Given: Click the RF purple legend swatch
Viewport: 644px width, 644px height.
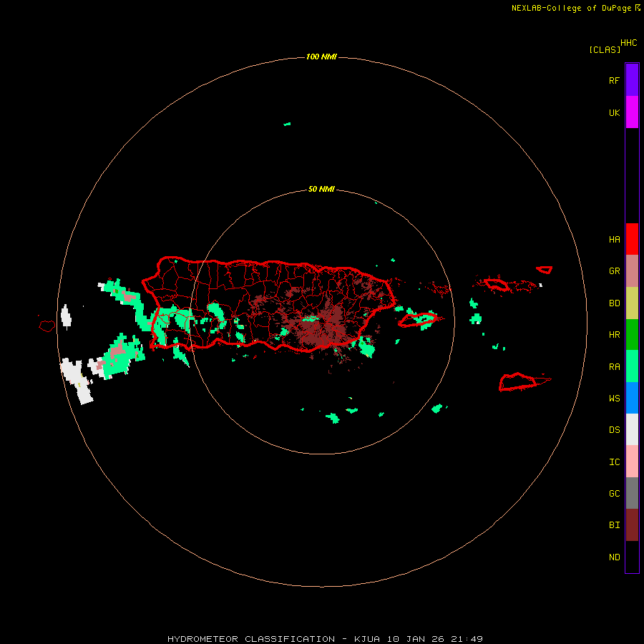Looking at the screenshot, I should [632, 80].
